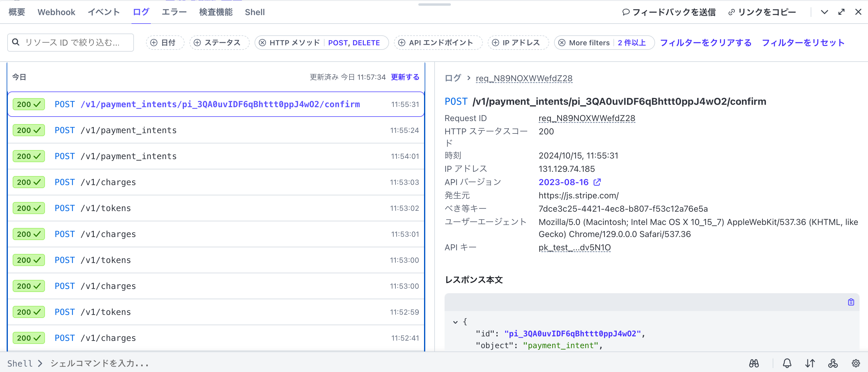Remove the More filters chip with X icon
Image resolution: width=868 pixels, height=372 pixels.
coord(562,43)
